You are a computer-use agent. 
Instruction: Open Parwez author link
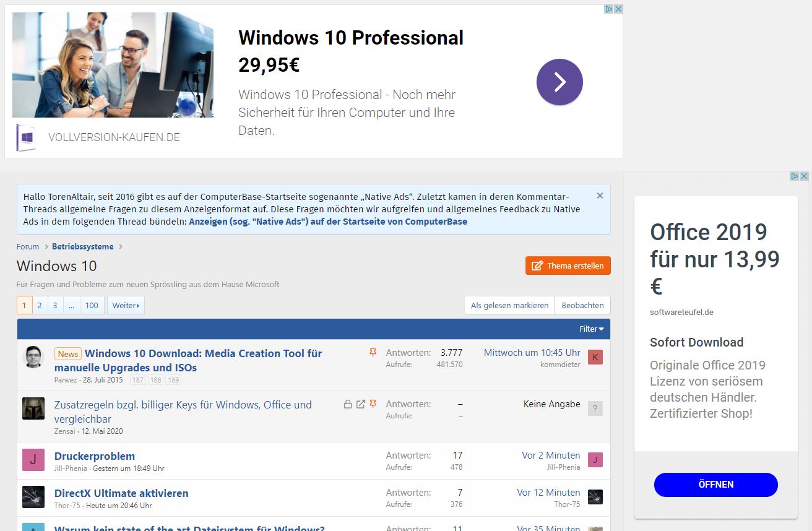point(66,380)
